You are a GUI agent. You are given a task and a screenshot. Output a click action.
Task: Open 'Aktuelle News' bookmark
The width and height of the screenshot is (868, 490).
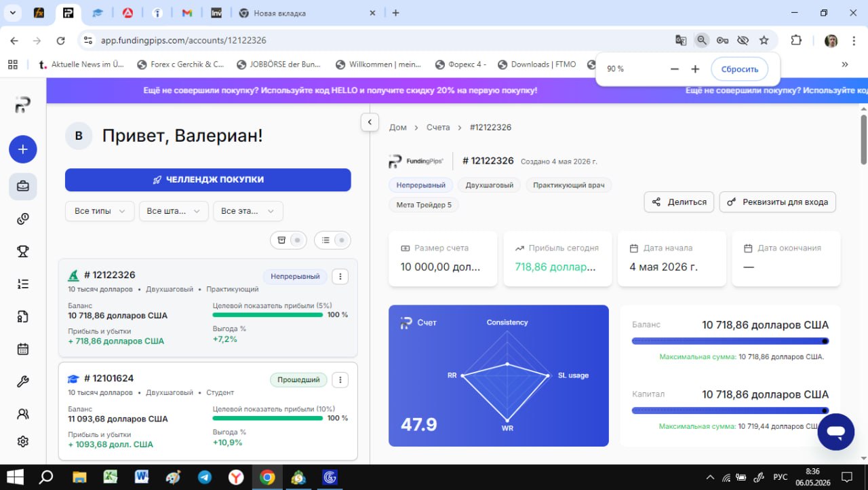click(81, 64)
